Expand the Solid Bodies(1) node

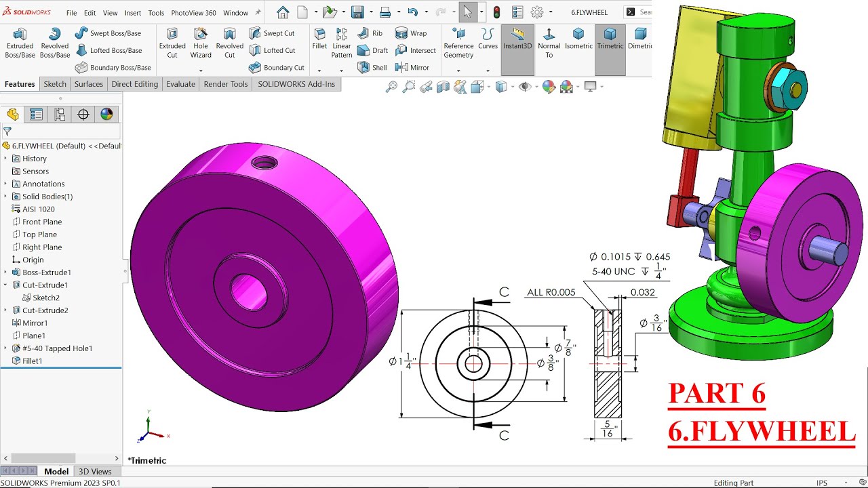coord(5,197)
